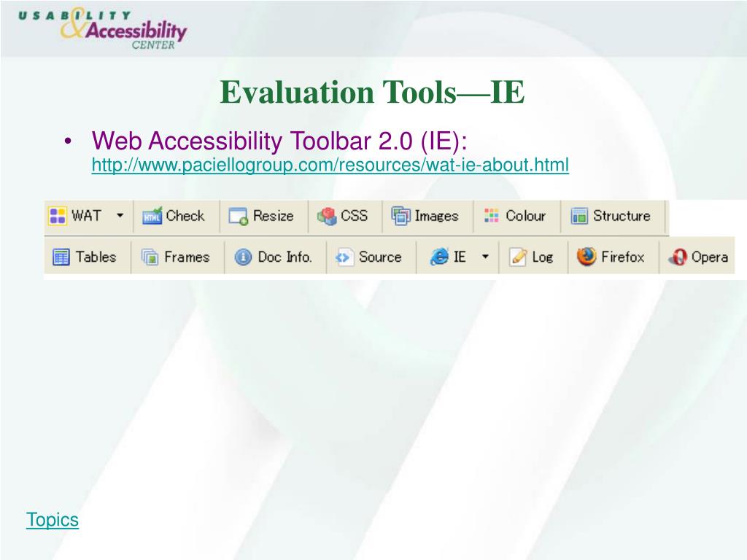Screen dimensions: 747x560
Task: Select the Frames toolbar label
Action: [187, 257]
